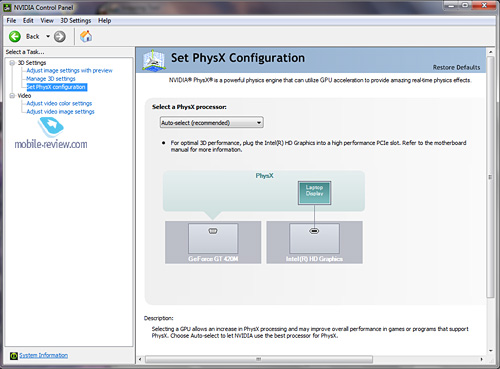Open the System Information link

pyautogui.click(x=43, y=355)
